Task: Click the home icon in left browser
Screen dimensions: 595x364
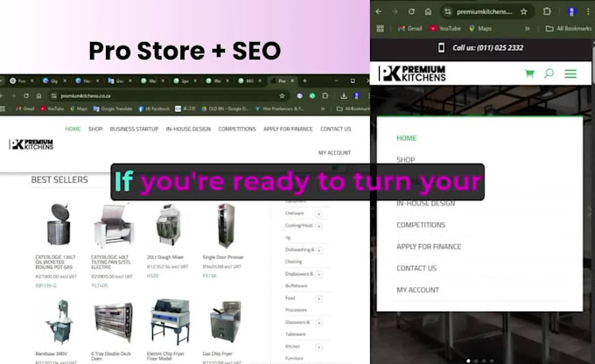Action: [38, 96]
